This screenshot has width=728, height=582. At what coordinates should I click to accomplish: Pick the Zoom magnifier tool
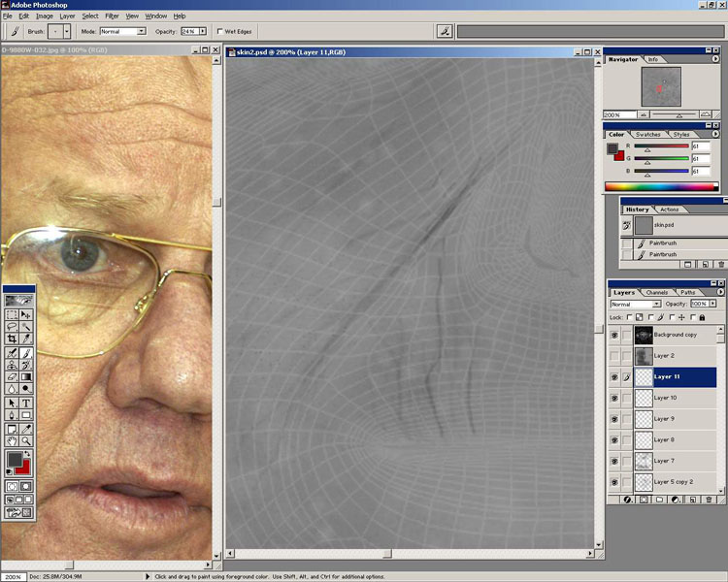26,440
